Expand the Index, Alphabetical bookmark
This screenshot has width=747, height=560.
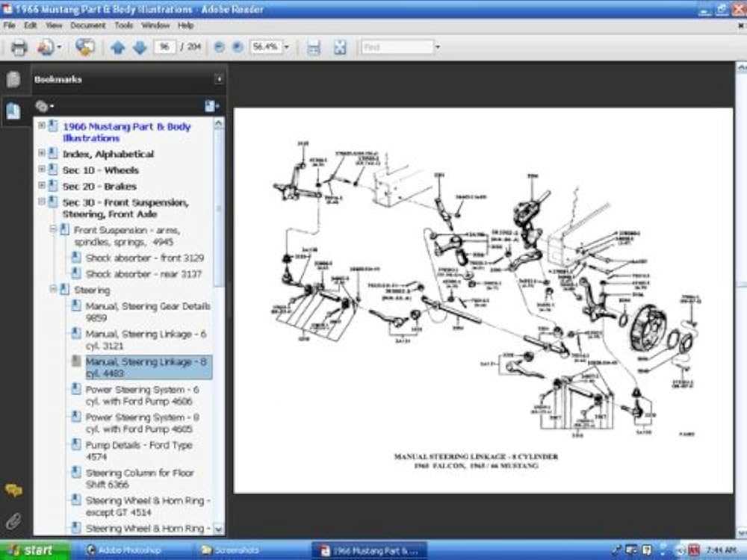(x=42, y=153)
